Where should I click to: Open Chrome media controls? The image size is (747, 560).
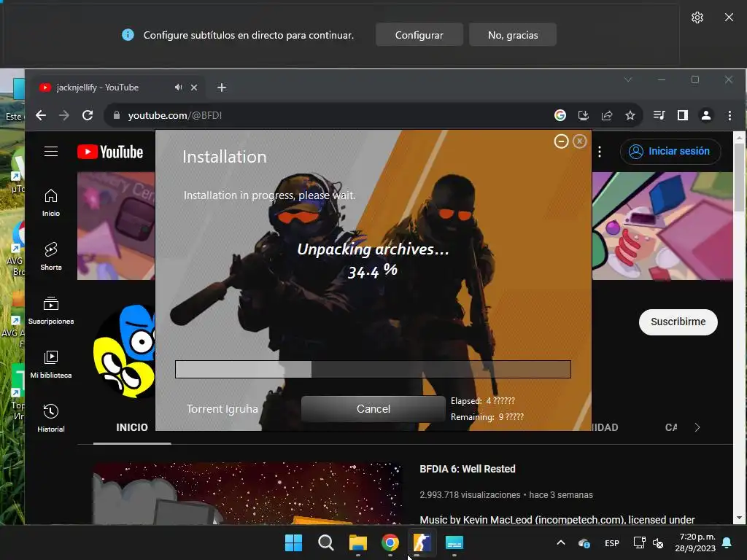pyautogui.click(x=659, y=115)
